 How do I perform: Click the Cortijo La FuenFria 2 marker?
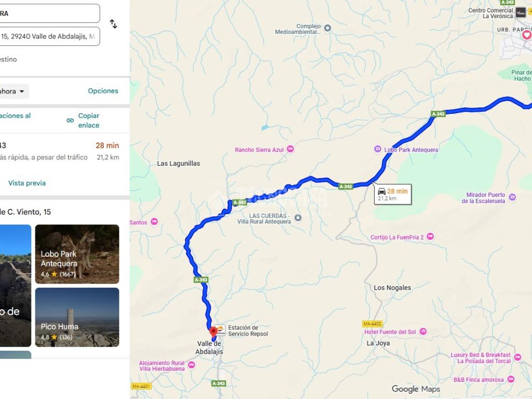pos(430,236)
